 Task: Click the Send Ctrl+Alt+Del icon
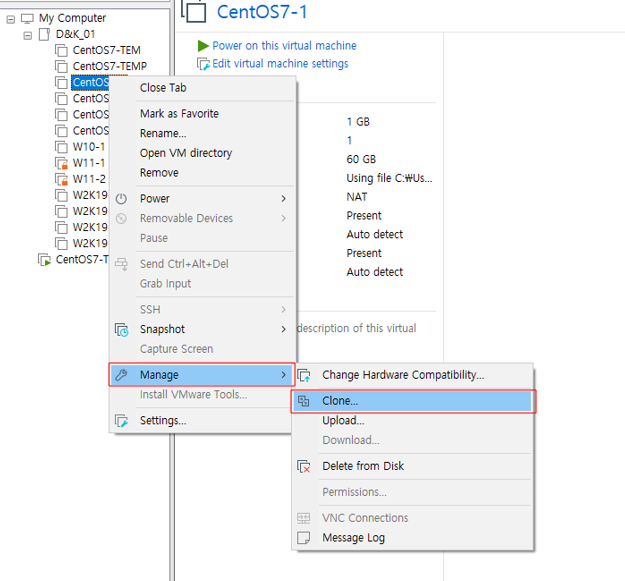[121, 264]
